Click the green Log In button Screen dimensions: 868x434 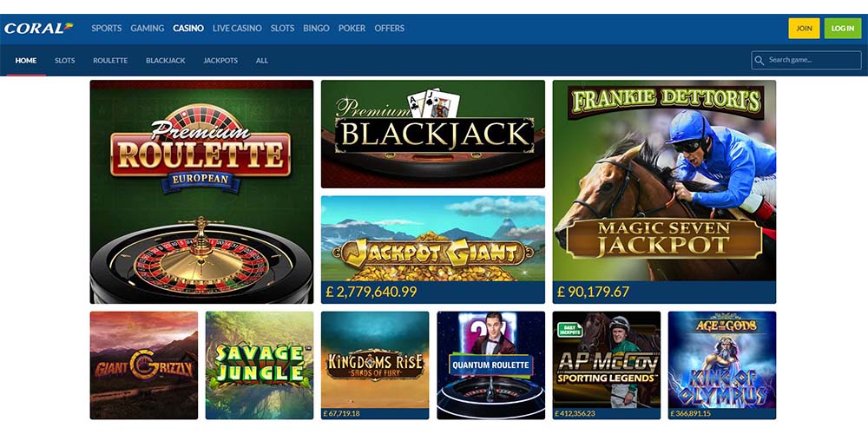(843, 29)
